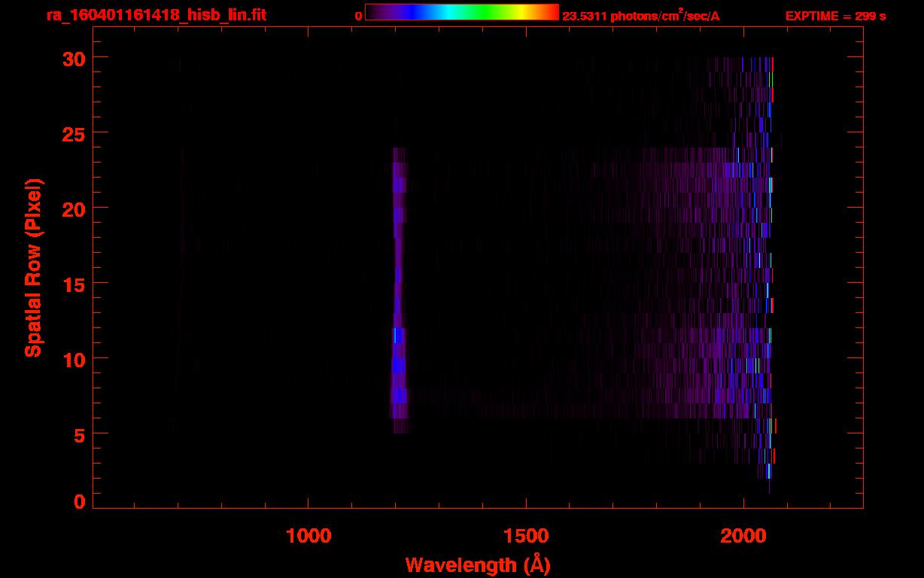The height and width of the screenshot is (578, 924).
Task: Click the EXPTIME = 299 s text
Action: (x=835, y=16)
